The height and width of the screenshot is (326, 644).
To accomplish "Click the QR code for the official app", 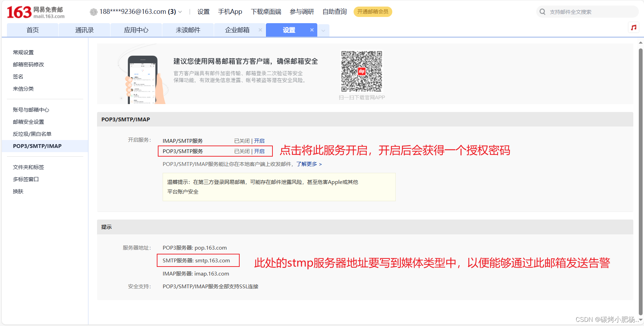I will pyautogui.click(x=362, y=71).
